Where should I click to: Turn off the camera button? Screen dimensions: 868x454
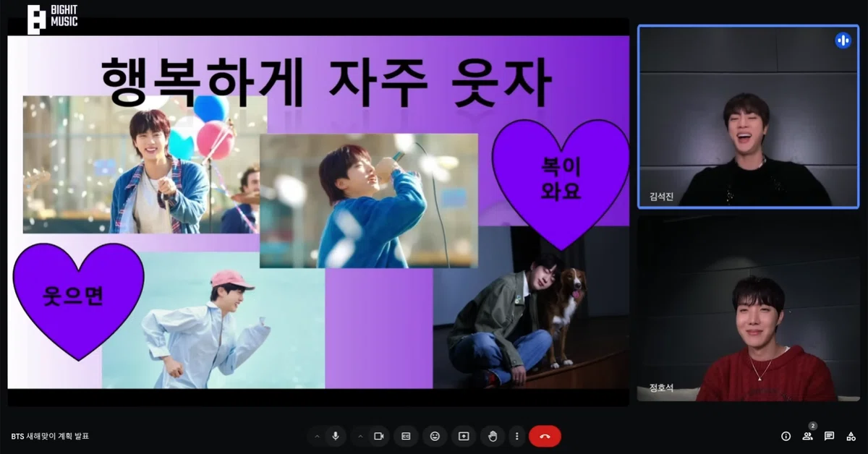pos(378,436)
